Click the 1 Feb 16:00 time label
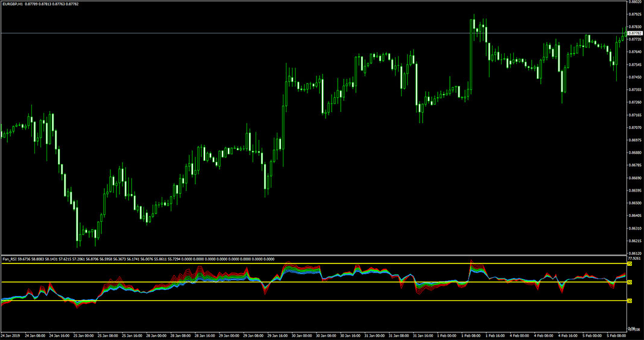Viewport: 644px width, 340px height. 495,335
